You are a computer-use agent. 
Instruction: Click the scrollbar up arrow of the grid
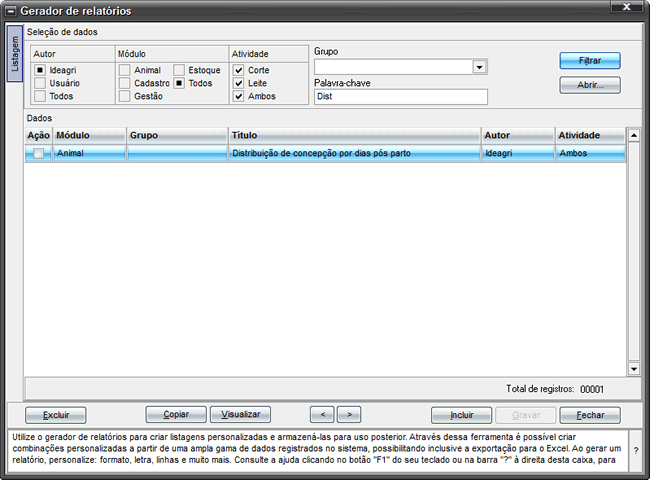(x=634, y=135)
